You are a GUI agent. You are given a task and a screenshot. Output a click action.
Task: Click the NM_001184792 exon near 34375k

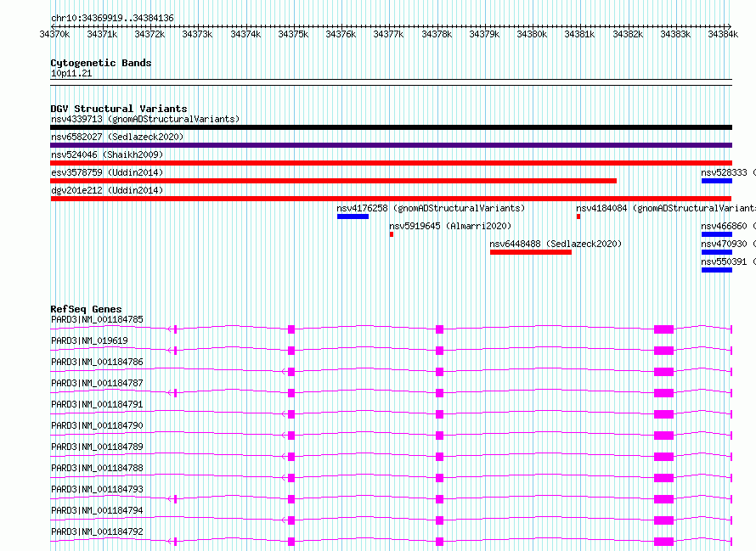tap(291, 542)
